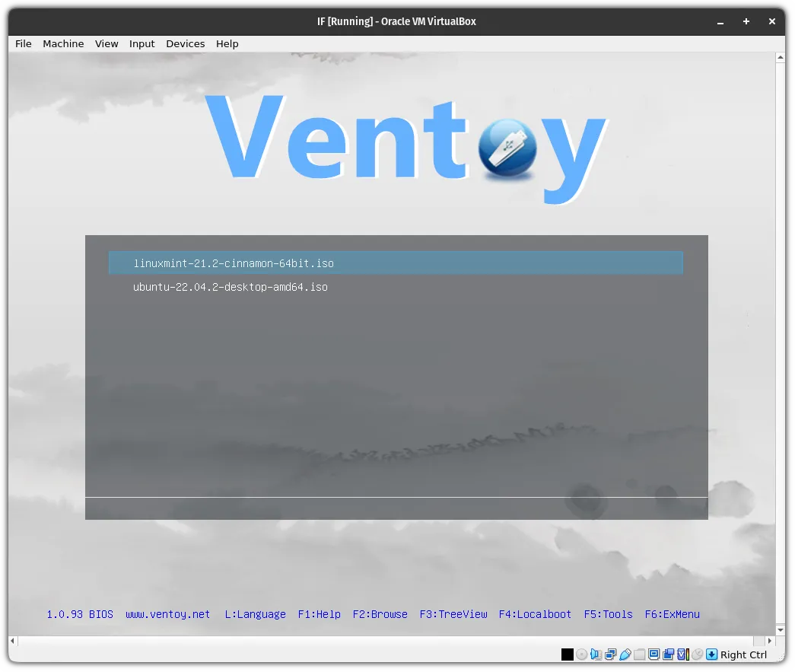Open the File menu
Screen dimensions: 795x672
[24, 43]
